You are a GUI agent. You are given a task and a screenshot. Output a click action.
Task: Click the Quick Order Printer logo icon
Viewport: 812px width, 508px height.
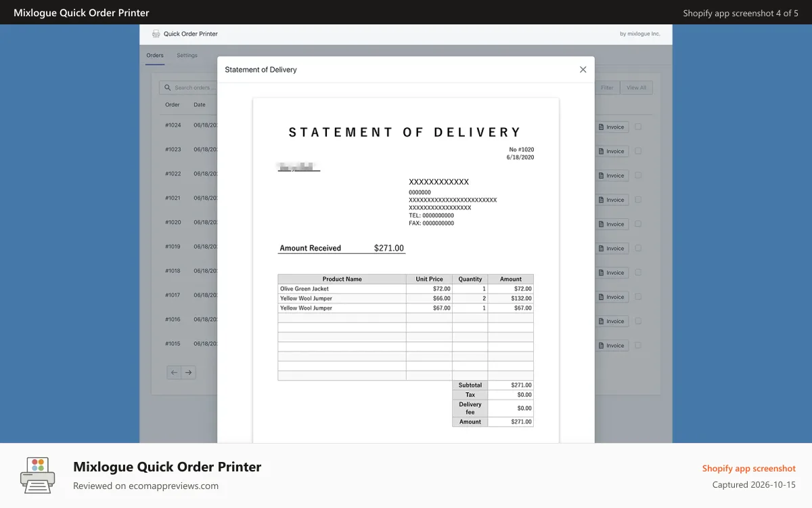point(156,34)
